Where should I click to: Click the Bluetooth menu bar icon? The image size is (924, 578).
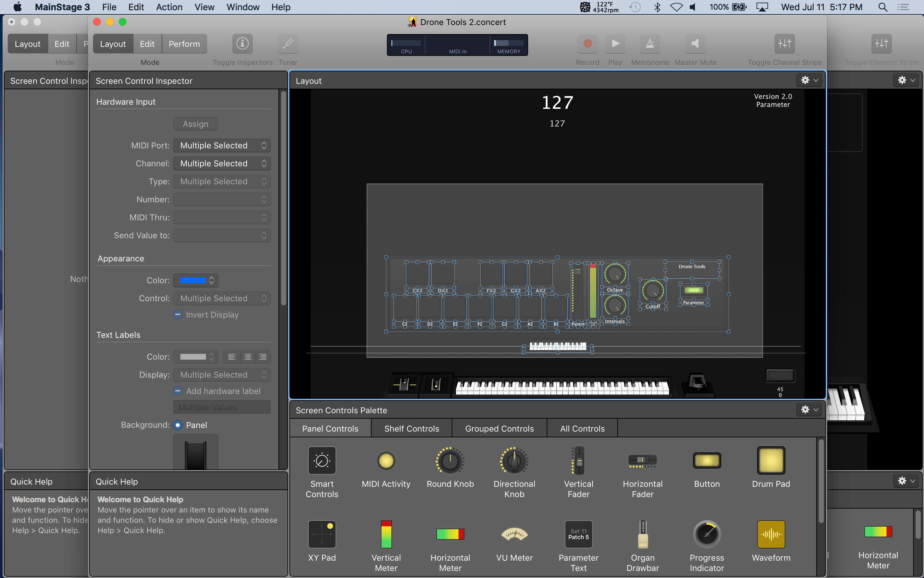657,7
